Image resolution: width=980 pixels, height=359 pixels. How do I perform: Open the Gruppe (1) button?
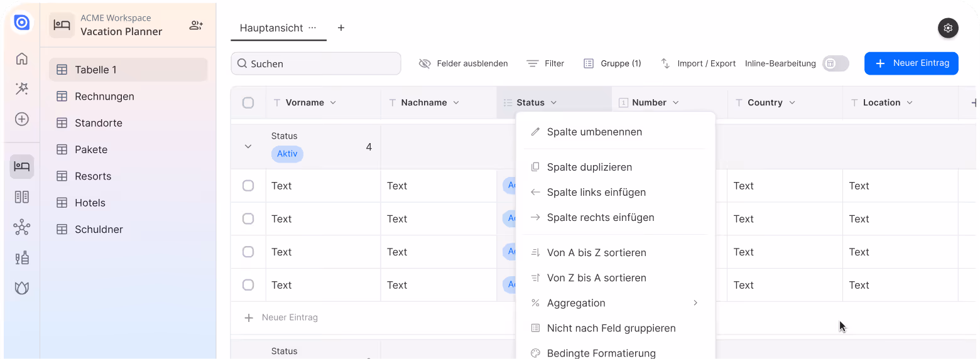612,63
